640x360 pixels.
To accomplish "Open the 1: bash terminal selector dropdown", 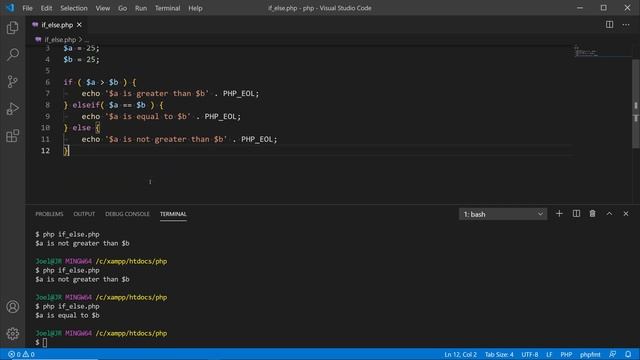I will click(x=502, y=214).
